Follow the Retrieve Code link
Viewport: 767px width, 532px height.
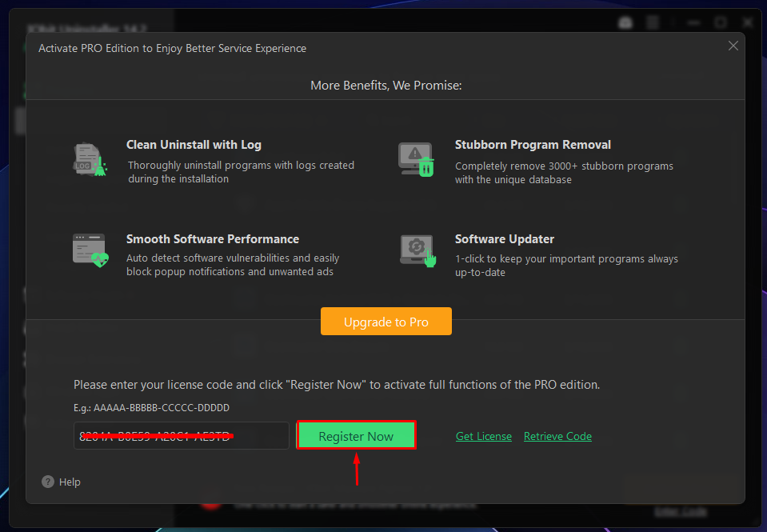click(557, 436)
